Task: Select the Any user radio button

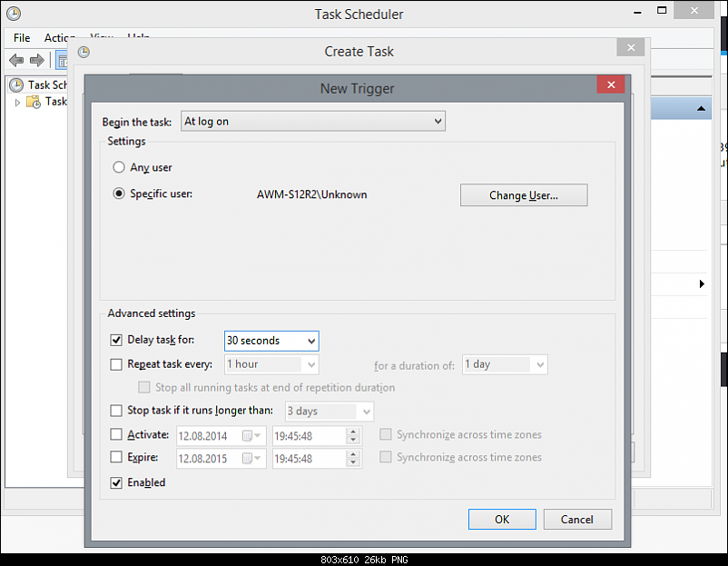Action: pyautogui.click(x=119, y=167)
